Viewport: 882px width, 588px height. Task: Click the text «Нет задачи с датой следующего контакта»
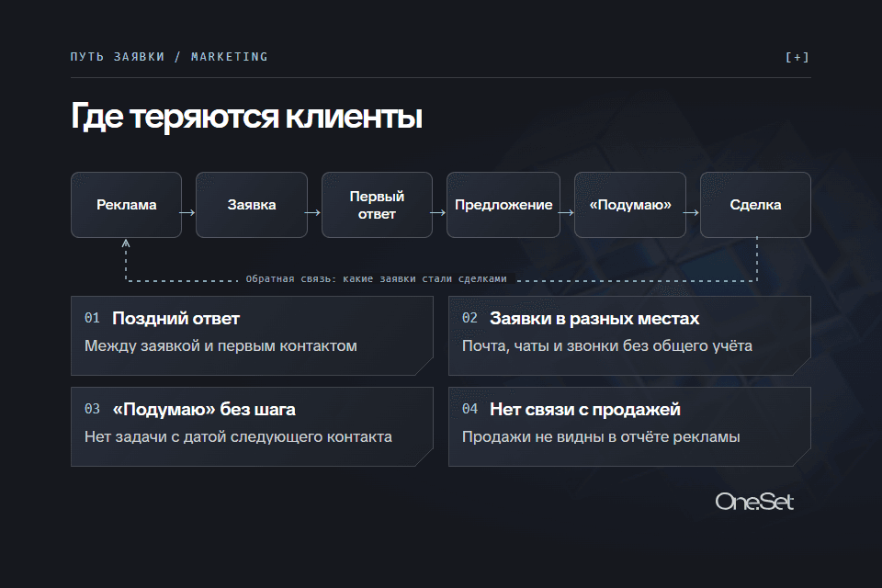238,437
